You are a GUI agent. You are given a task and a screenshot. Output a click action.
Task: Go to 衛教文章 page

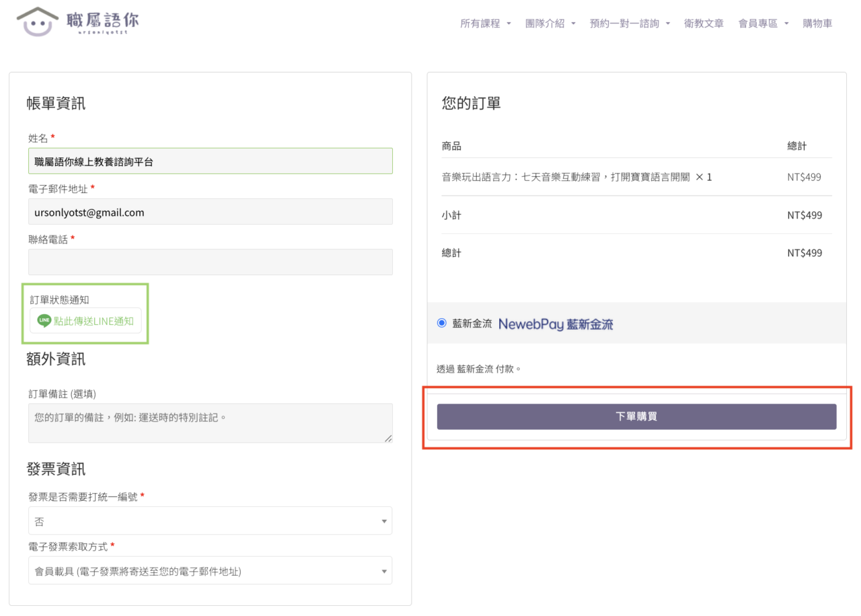pyautogui.click(x=704, y=24)
